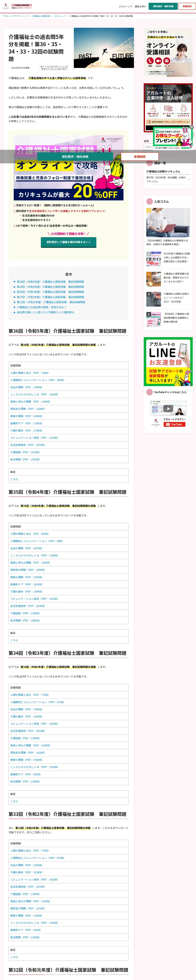196x980 pixels.
Task: Open 医療的ケア（PDF：114KB）
Action: tap(26, 423)
